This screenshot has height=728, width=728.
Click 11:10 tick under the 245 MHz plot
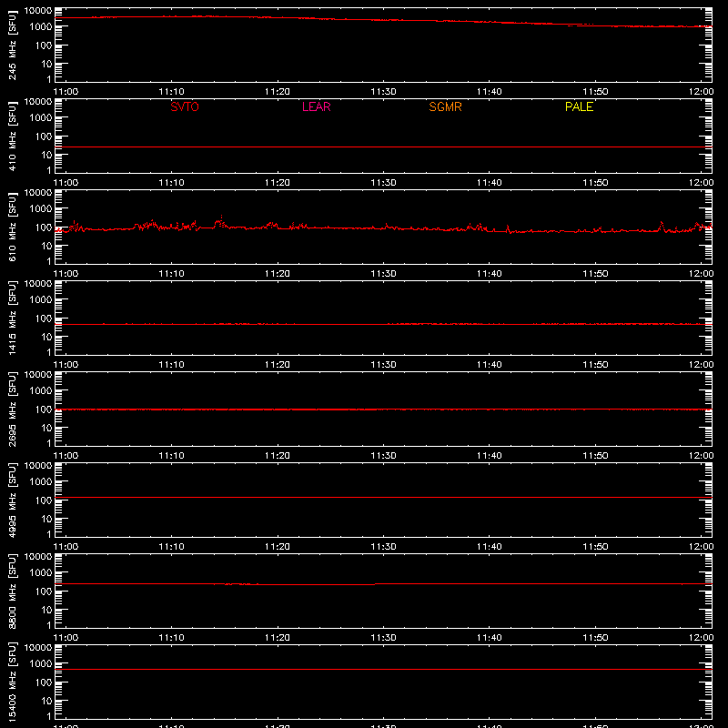[x=171, y=92]
